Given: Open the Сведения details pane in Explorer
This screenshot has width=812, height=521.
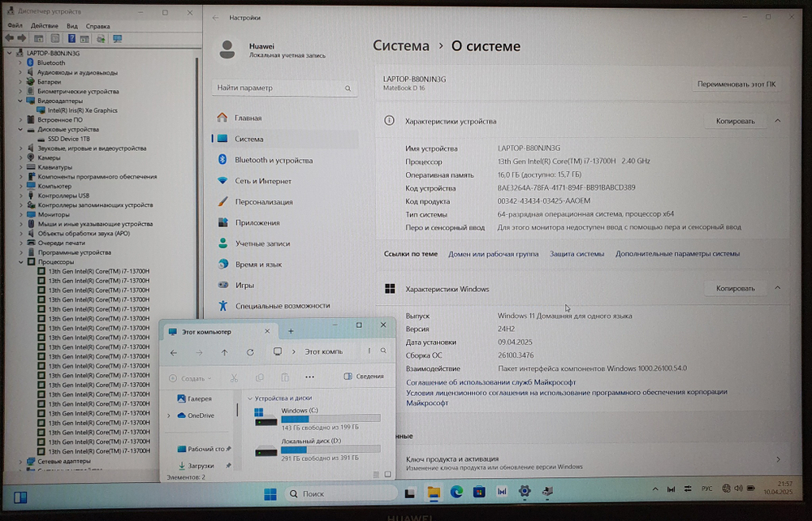Looking at the screenshot, I should (x=370, y=377).
